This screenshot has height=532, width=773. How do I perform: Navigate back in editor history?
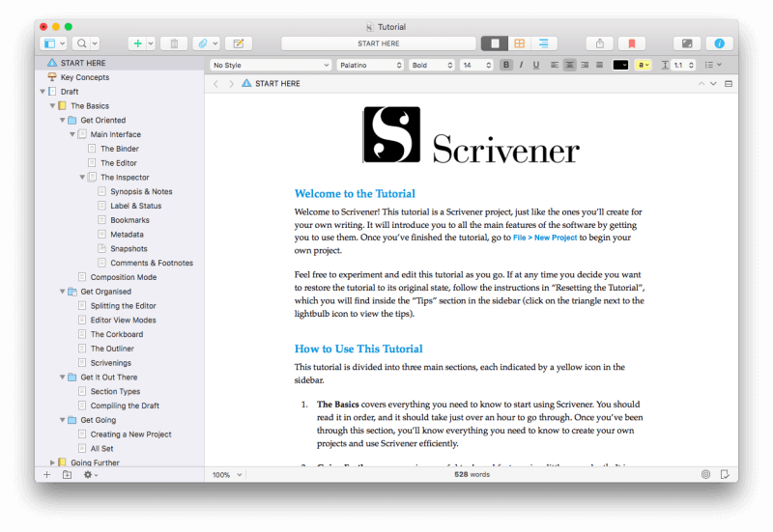point(215,84)
